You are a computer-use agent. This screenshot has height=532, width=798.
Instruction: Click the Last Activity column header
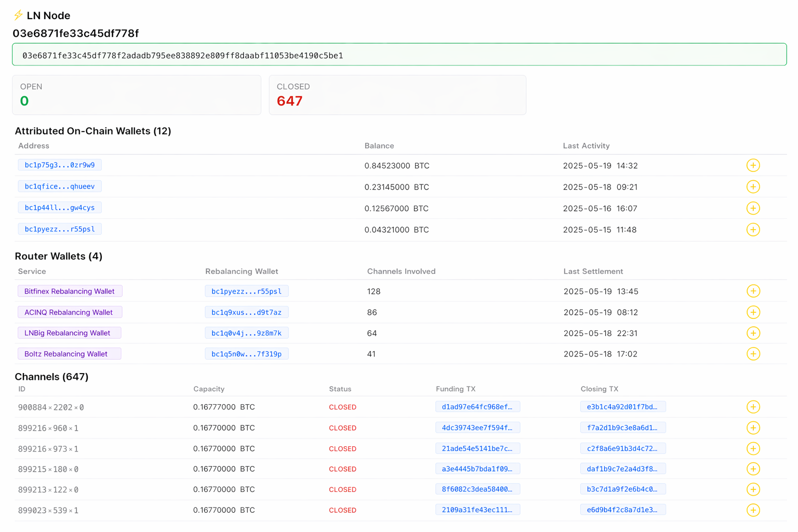[x=586, y=146]
